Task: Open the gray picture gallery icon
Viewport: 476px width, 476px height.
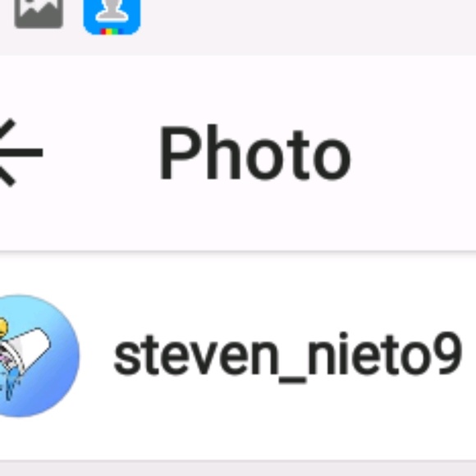Action: coord(39,14)
